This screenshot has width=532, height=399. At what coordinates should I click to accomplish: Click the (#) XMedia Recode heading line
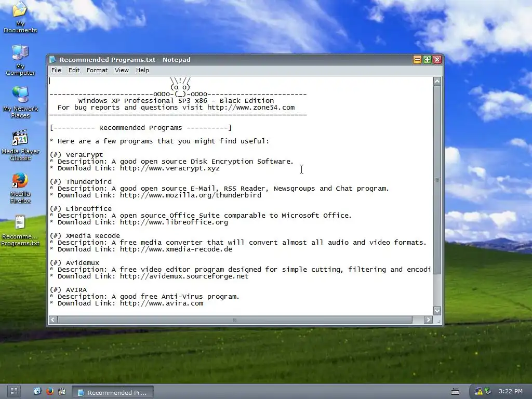85,236
